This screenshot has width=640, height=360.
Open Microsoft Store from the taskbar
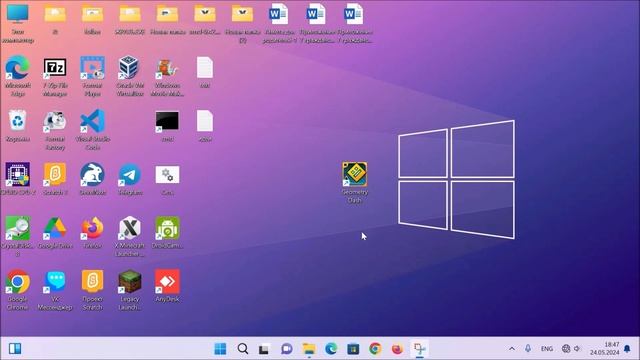click(x=353, y=349)
